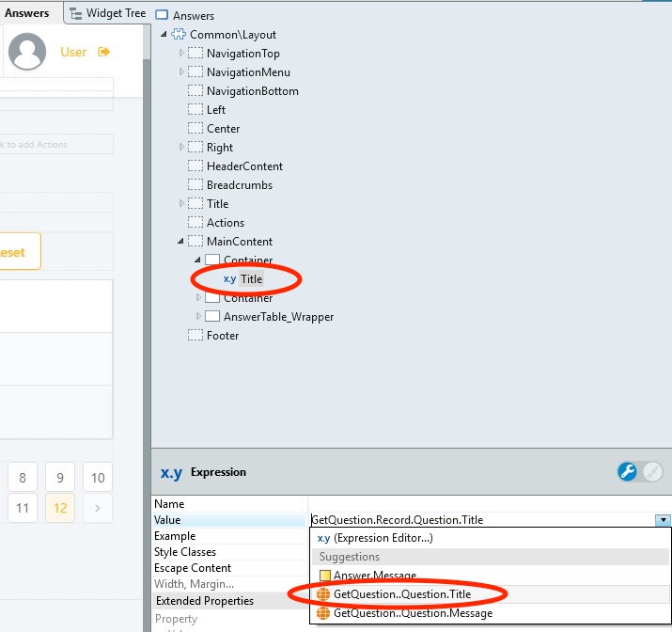Select the Answers screen root node

(x=194, y=16)
